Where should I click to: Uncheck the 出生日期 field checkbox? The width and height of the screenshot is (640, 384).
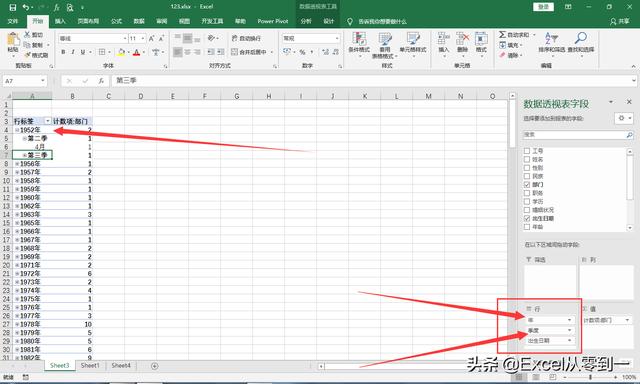pos(527,218)
